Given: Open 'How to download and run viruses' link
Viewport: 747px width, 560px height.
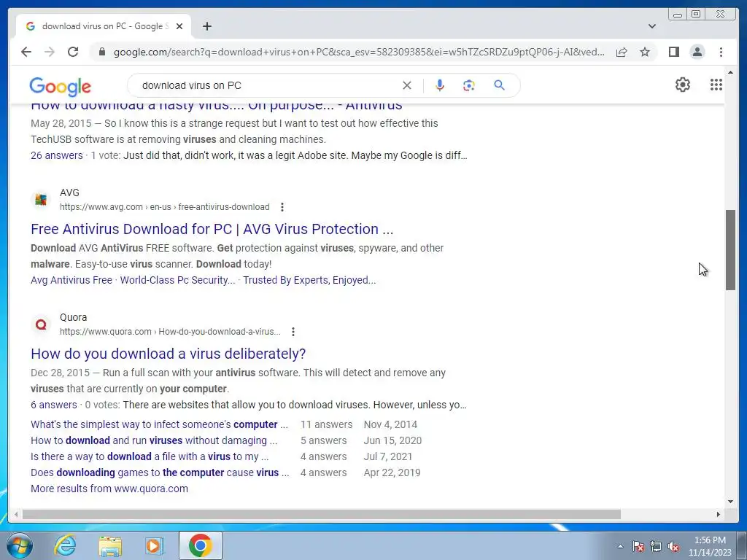Looking at the screenshot, I should coord(154,440).
